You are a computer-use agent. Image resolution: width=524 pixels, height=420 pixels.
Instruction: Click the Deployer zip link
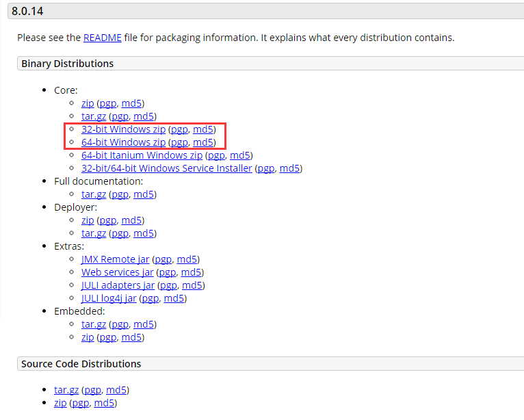tap(88, 220)
